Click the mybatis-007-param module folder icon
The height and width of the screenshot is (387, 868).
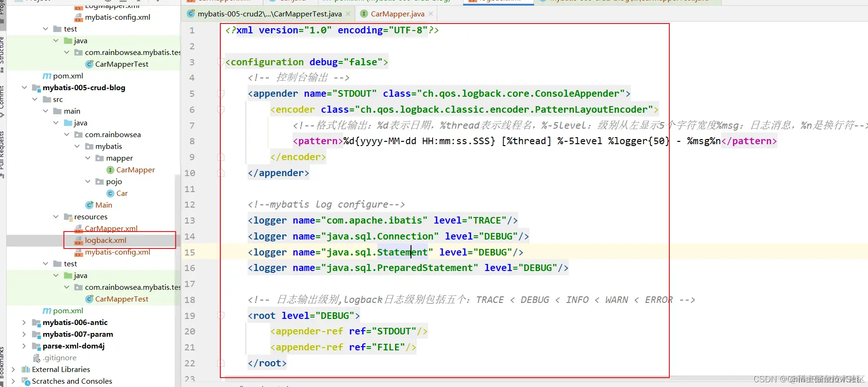[x=36, y=334]
